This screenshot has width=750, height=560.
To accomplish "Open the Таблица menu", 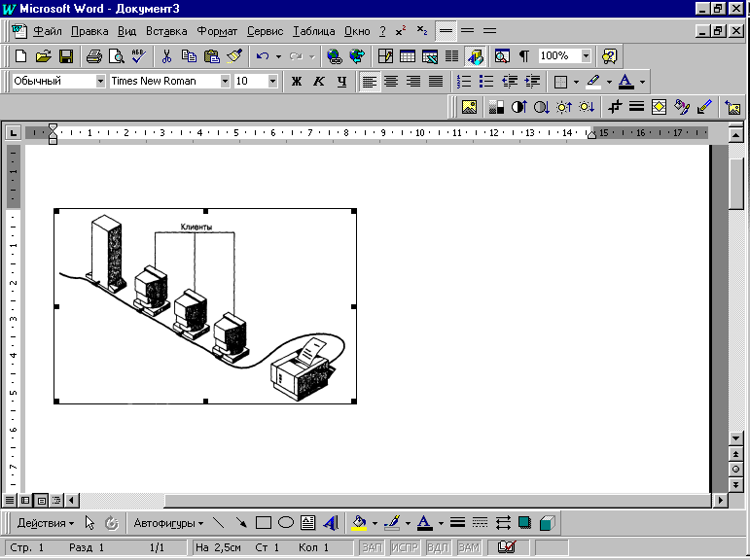I will click(313, 31).
